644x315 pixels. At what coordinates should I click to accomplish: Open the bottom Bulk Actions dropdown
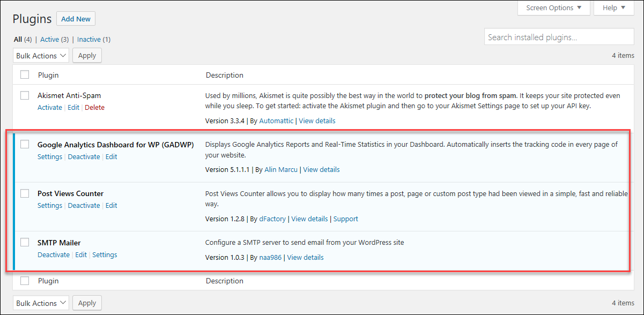pos(41,303)
